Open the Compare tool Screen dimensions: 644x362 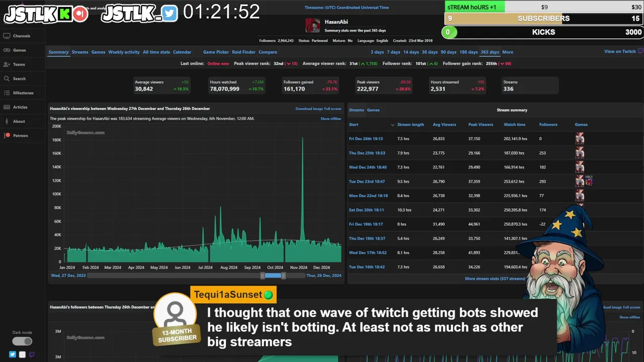(268, 52)
